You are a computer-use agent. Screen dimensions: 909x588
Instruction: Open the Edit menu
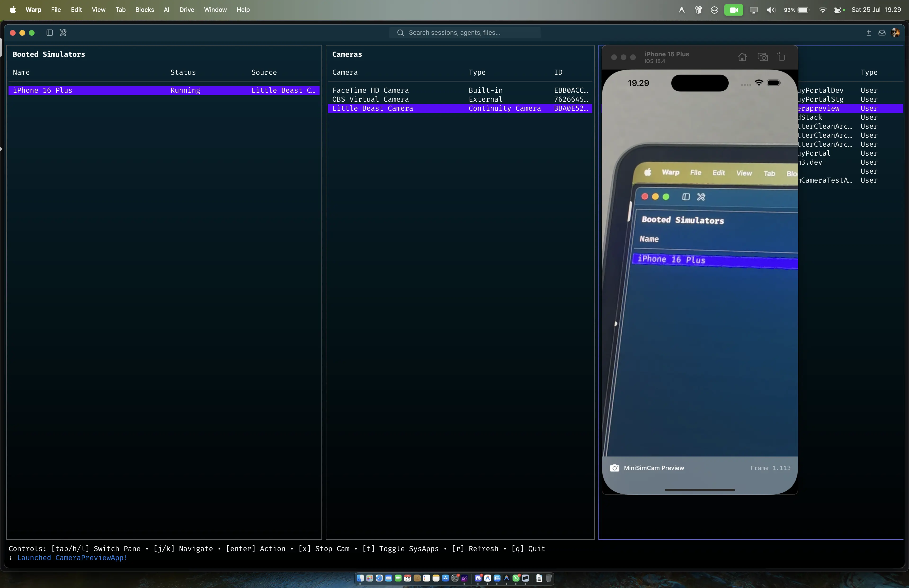tap(76, 9)
